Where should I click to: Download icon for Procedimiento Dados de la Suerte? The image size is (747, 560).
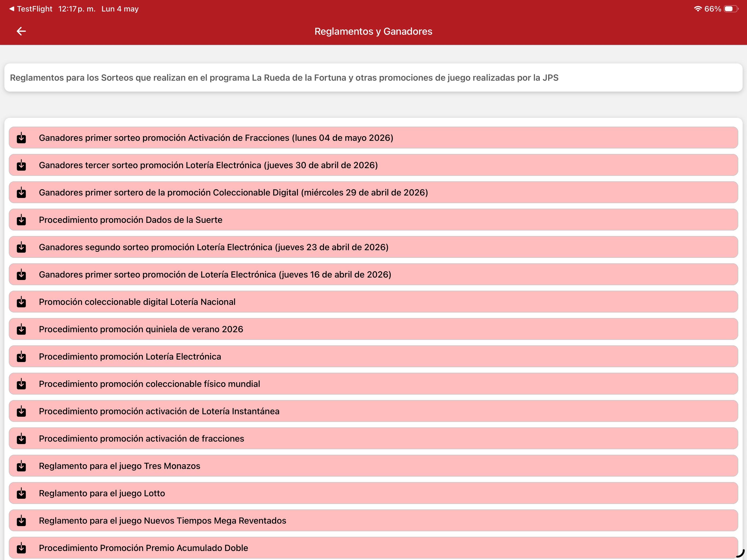tap(21, 220)
